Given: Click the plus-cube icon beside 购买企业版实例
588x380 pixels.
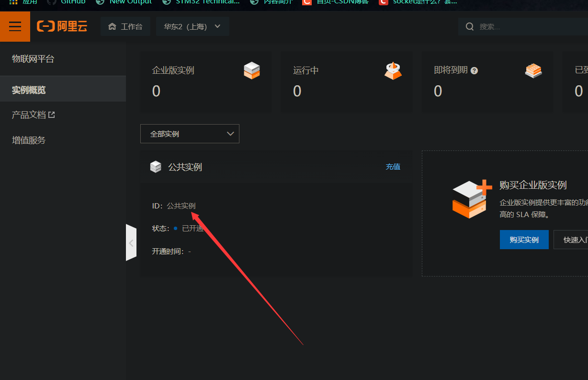Looking at the screenshot, I should [471, 198].
